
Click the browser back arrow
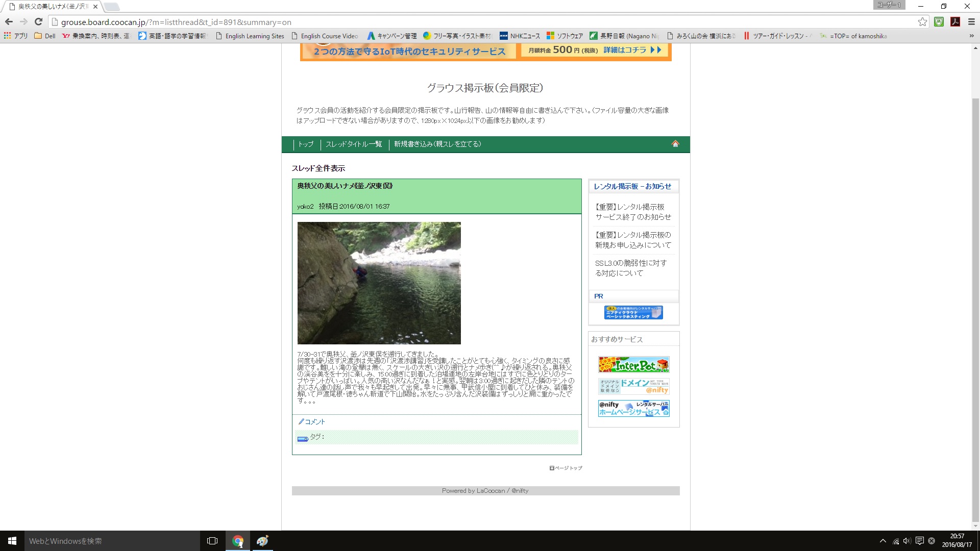tap(9, 22)
